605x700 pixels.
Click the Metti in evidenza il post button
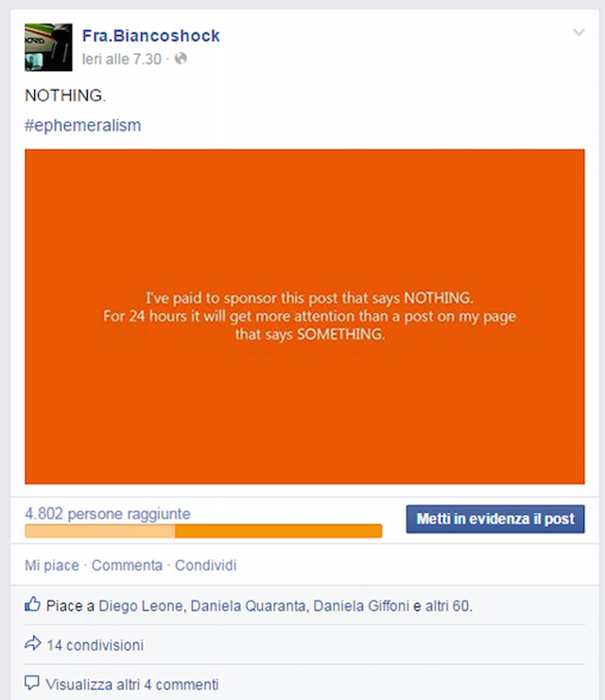(495, 518)
